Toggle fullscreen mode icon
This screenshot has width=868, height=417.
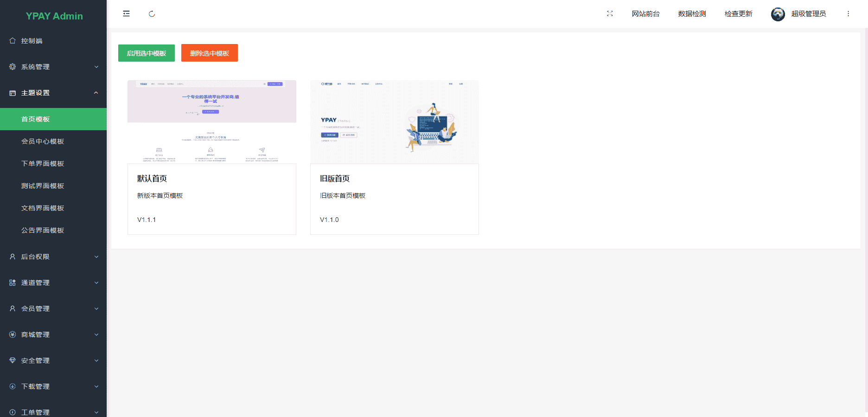pos(610,14)
